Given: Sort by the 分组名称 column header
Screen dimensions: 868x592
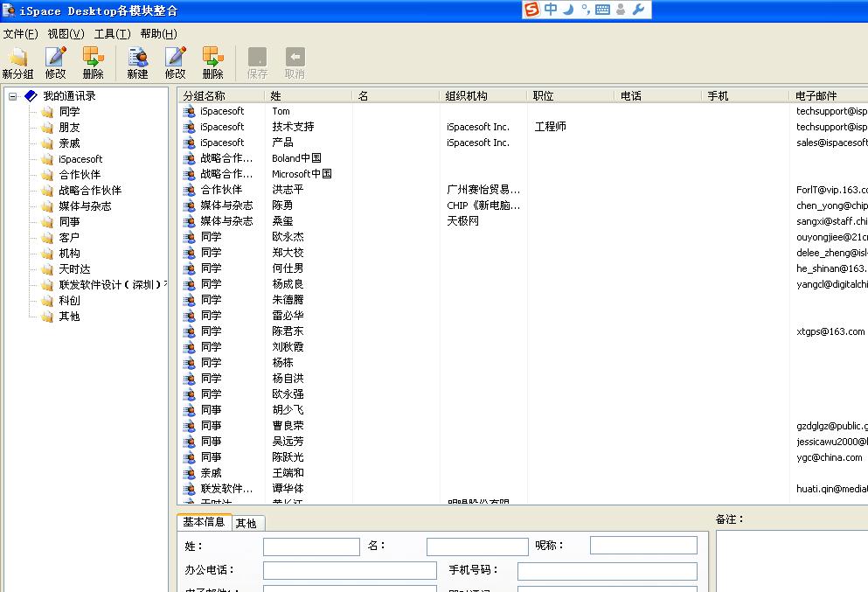Looking at the screenshot, I should (221, 96).
